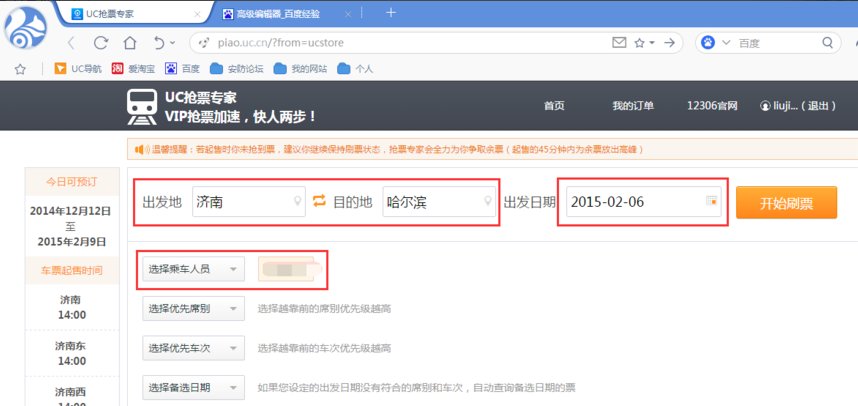Bookmark page with address bar star icon

tap(639, 43)
